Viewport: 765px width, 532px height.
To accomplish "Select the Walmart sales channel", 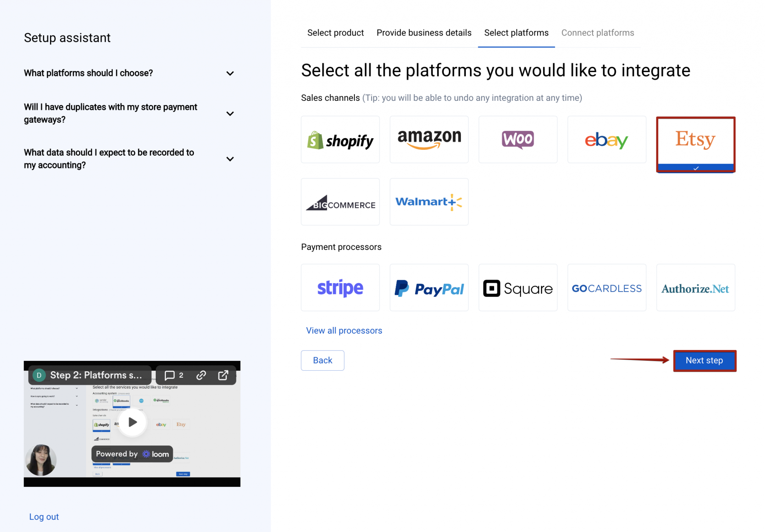I will click(x=429, y=201).
